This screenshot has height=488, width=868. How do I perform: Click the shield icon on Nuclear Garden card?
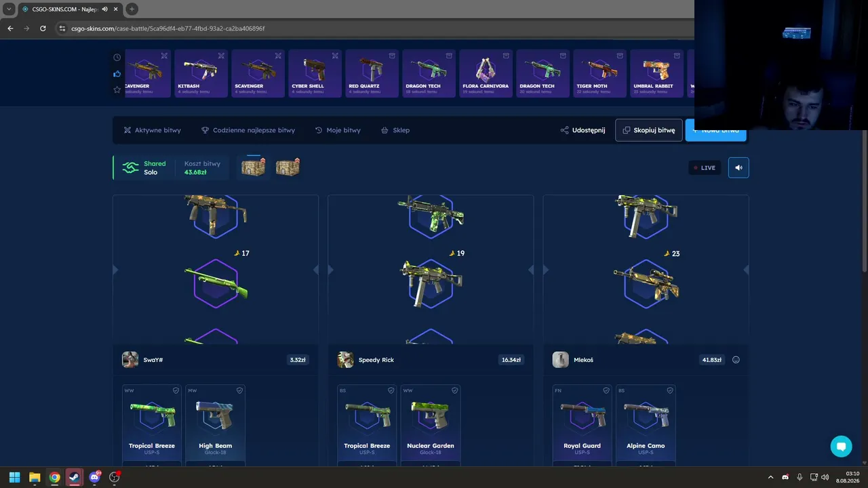[x=454, y=390]
